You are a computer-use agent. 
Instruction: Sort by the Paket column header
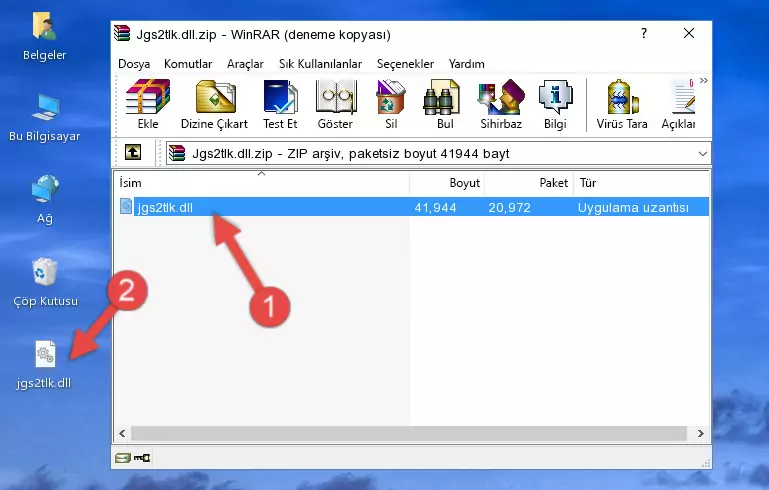(529, 183)
